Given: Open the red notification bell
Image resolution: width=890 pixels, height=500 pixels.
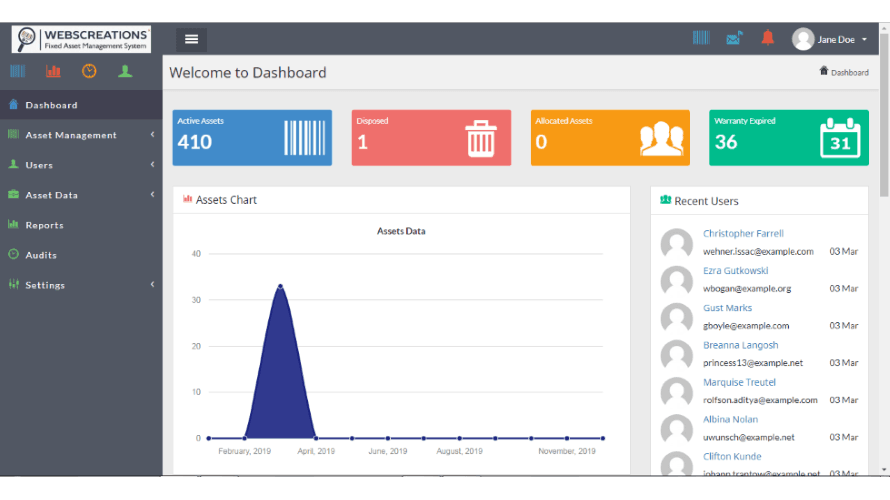Looking at the screenshot, I should pos(767,38).
